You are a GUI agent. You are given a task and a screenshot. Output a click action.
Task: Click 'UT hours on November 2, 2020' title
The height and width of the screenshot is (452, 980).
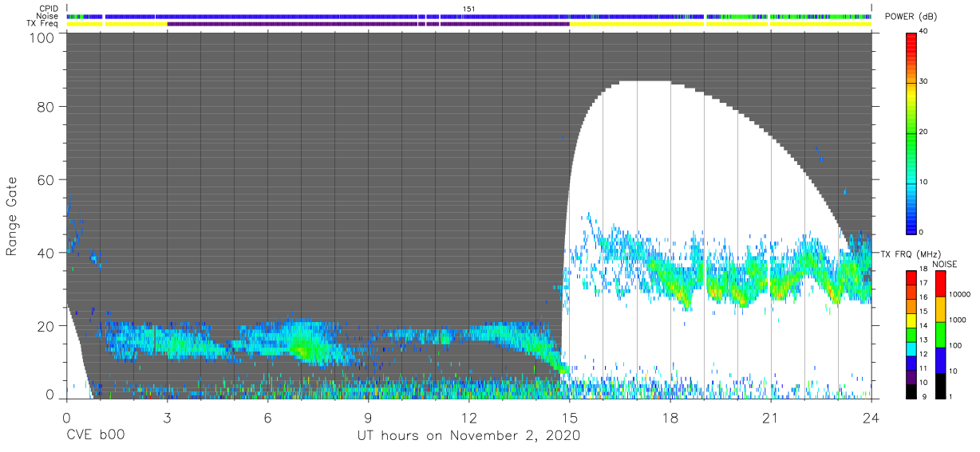coord(468,436)
